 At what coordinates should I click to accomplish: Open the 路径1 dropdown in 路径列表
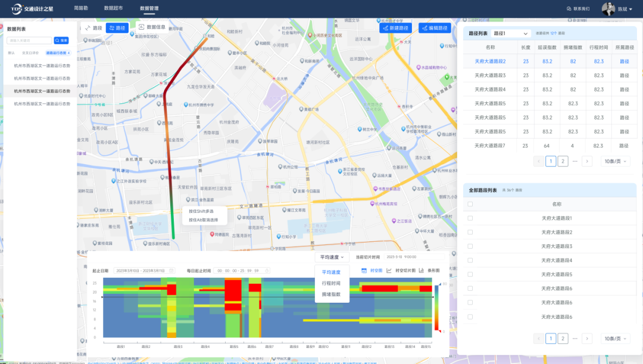click(x=511, y=34)
